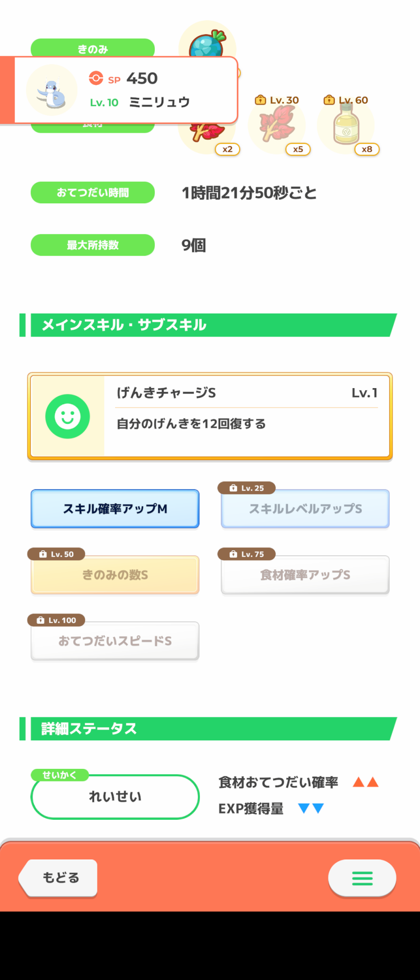
Task: Tap the locked スキルレベルアップS sub skill
Action: (305, 509)
